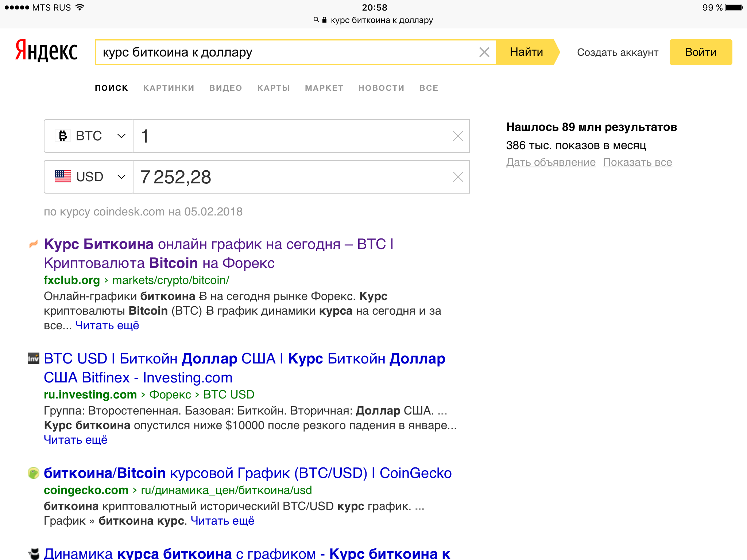Clear the search query with the X icon

point(484,52)
